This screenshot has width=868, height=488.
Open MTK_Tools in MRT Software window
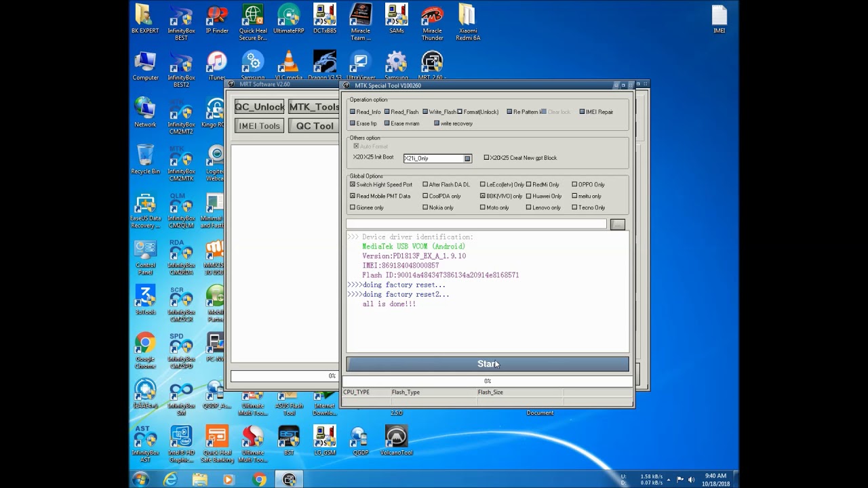click(313, 106)
